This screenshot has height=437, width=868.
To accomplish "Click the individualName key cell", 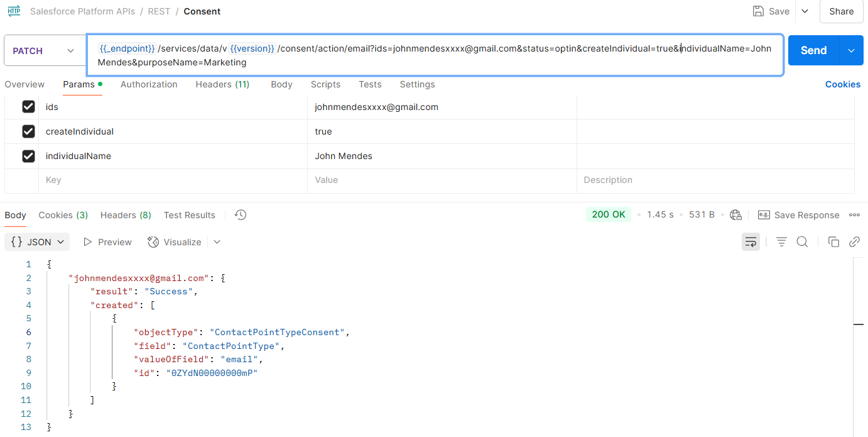I will [x=173, y=156].
